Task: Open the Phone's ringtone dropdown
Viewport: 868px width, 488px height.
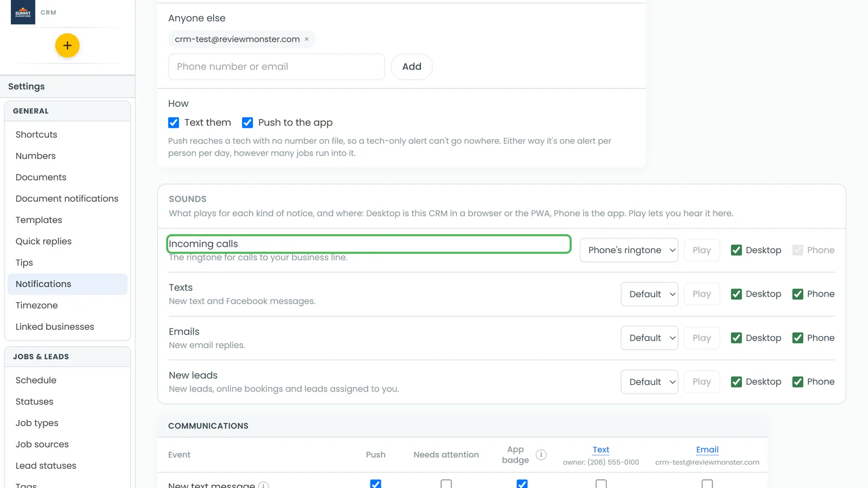Action: 629,250
